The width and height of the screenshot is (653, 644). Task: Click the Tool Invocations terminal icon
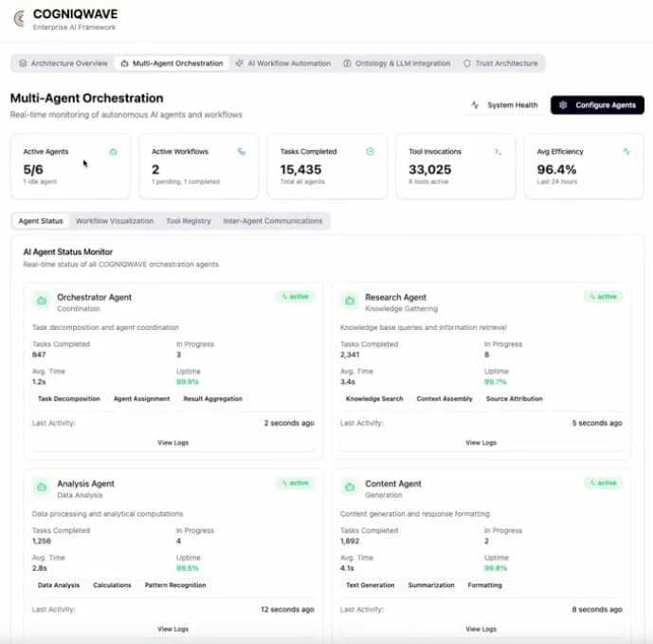point(499,152)
